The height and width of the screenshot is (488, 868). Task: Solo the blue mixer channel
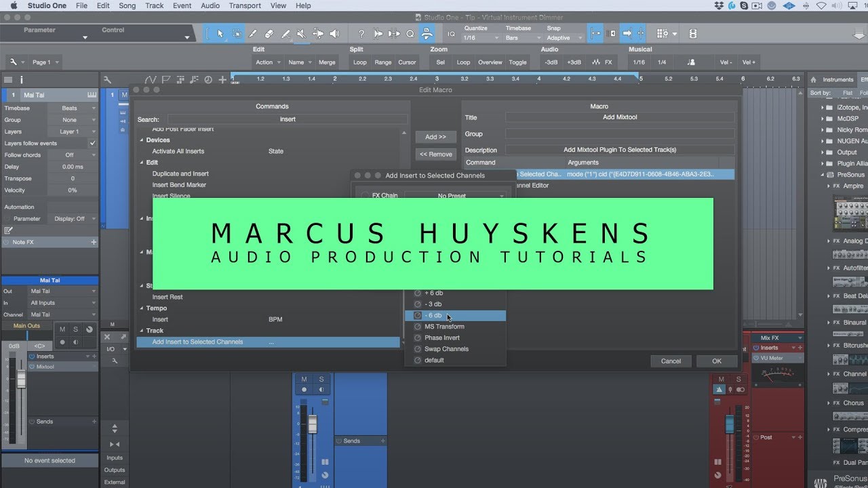click(x=321, y=379)
